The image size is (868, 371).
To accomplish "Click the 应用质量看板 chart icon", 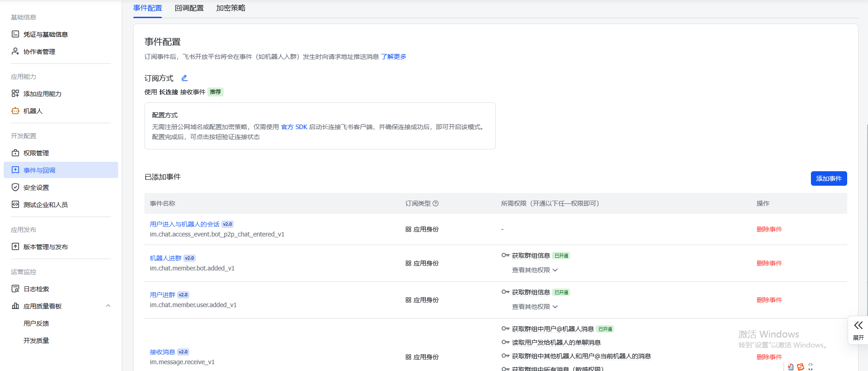I will point(15,306).
